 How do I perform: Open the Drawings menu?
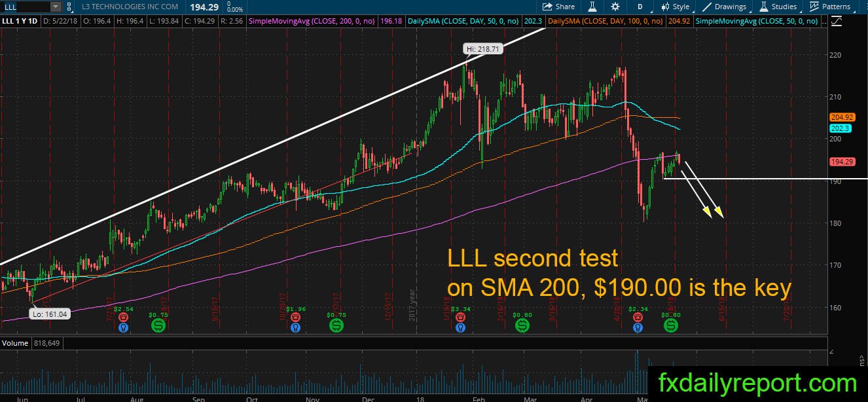pos(725,7)
